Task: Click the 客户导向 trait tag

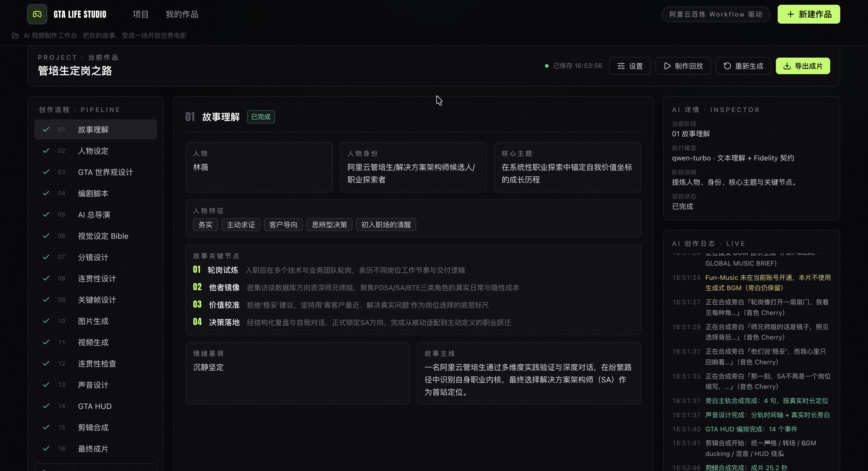Action: point(283,225)
